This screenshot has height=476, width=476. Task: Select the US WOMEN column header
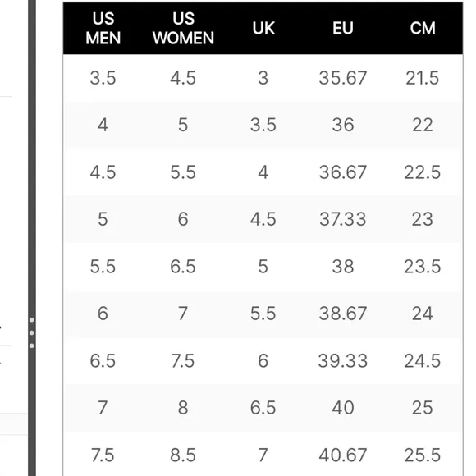pos(183,28)
